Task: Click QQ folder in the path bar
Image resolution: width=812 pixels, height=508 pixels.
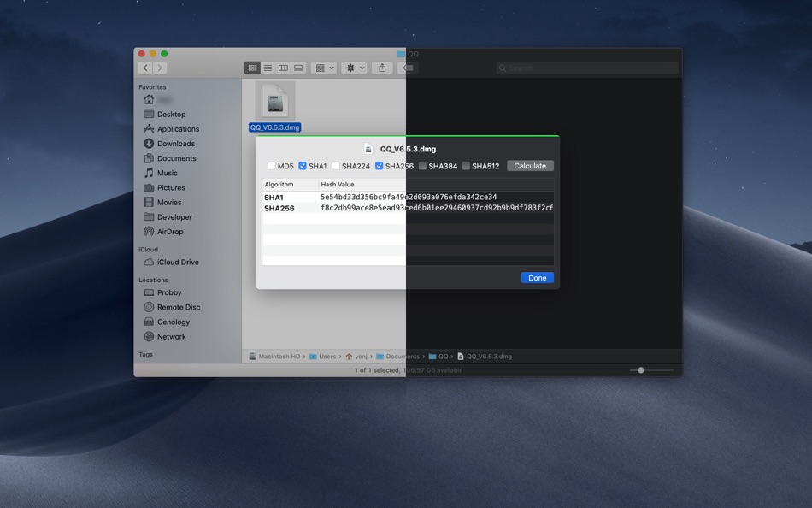Action: point(438,357)
